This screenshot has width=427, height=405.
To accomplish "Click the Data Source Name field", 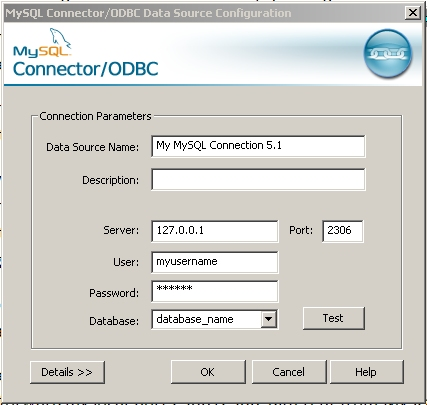I will [x=258, y=146].
